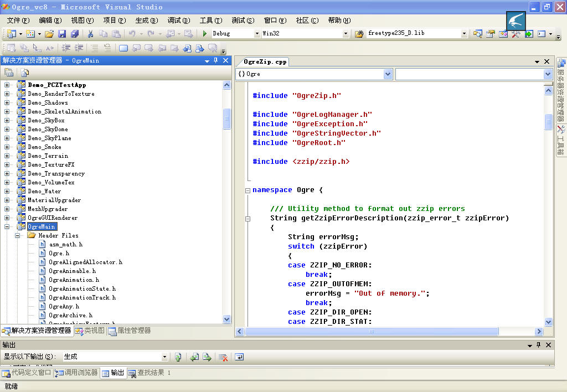Click the Copy toolbar icon
The image size is (567, 392).
click(x=103, y=34)
